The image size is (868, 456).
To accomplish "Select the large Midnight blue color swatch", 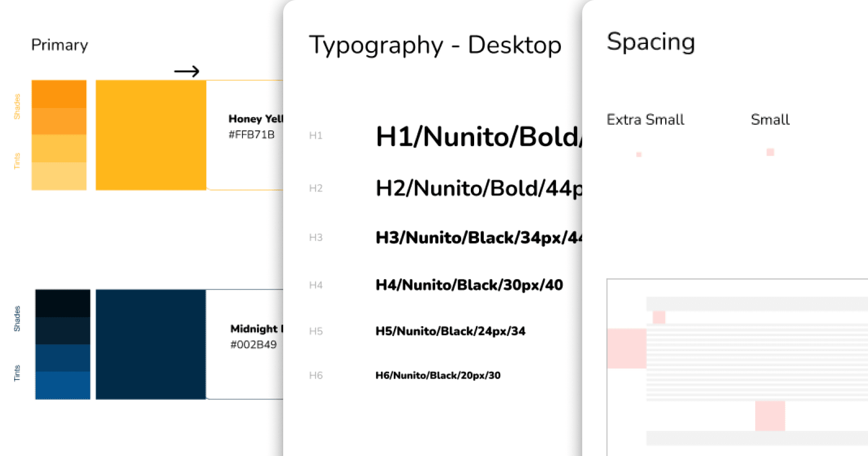I will click(x=151, y=344).
